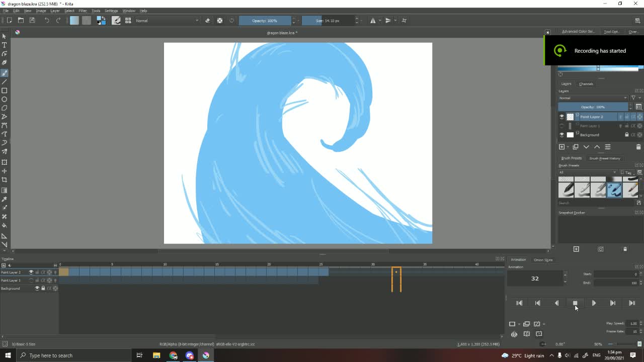This screenshot has width=644, height=362.
Task: Toggle preserve alpha in toolbar
Action: (x=220, y=21)
